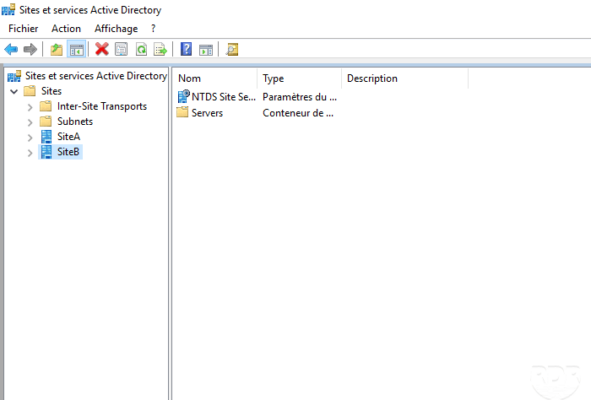Open the ? help menu
Screen dimensions: 591x400
pyautogui.click(x=153, y=29)
